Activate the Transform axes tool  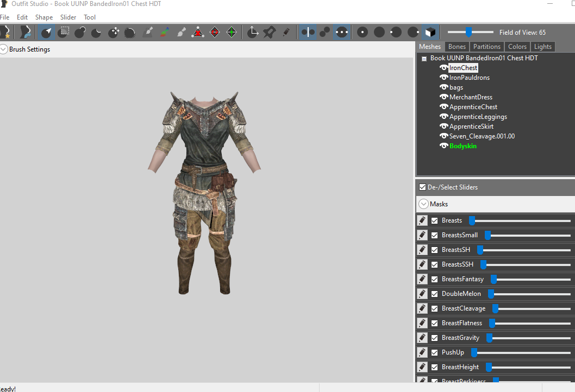tap(253, 32)
